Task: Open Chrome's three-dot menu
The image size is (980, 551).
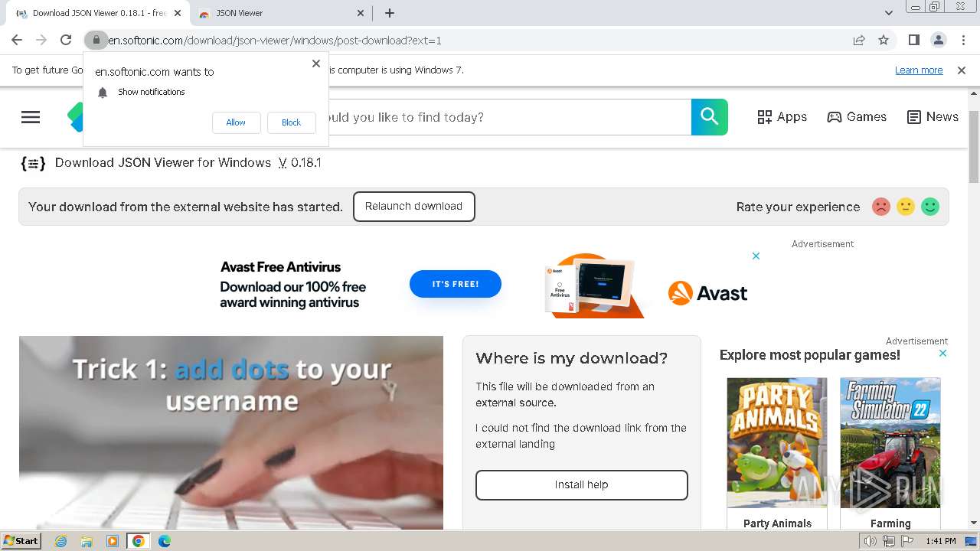Action: 962,40
